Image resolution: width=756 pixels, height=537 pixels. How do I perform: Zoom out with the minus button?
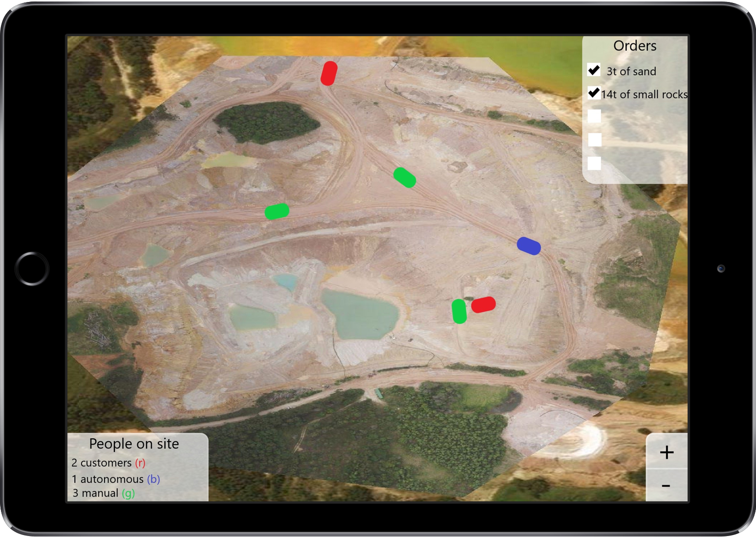pyautogui.click(x=667, y=486)
